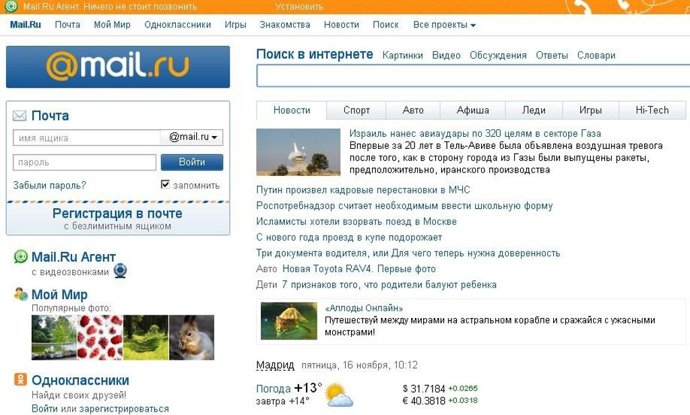Viewport: 690px width, 415px height.
Task: Open the @mail.ru domain dropdown
Action: [x=192, y=137]
